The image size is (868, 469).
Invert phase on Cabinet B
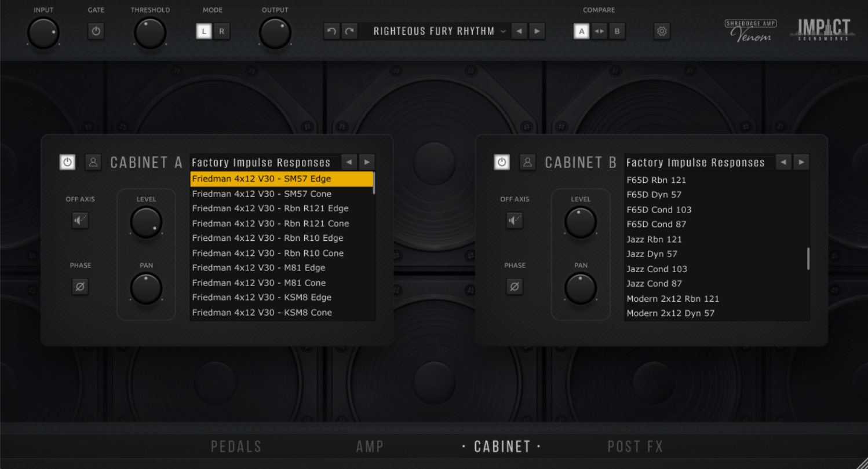[514, 287]
